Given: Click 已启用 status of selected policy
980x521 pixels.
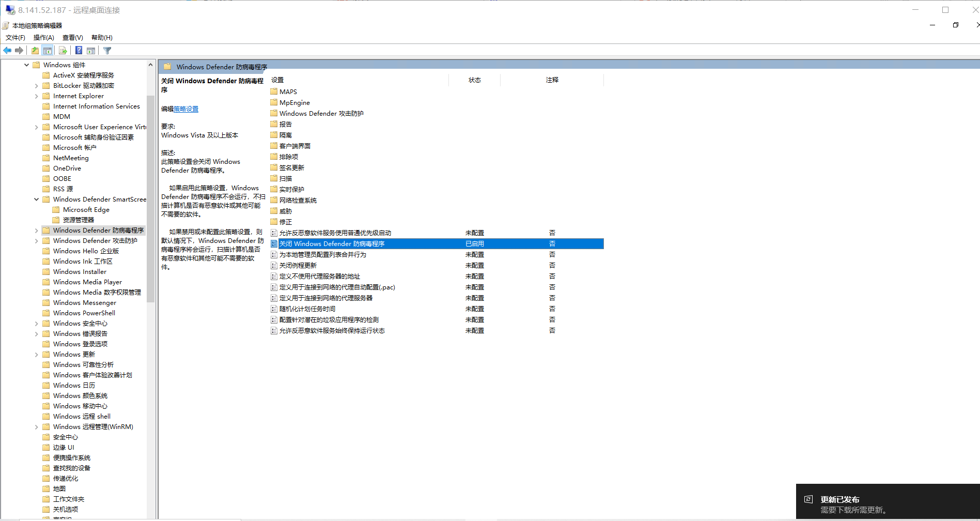Looking at the screenshot, I should tap(475, 244).
